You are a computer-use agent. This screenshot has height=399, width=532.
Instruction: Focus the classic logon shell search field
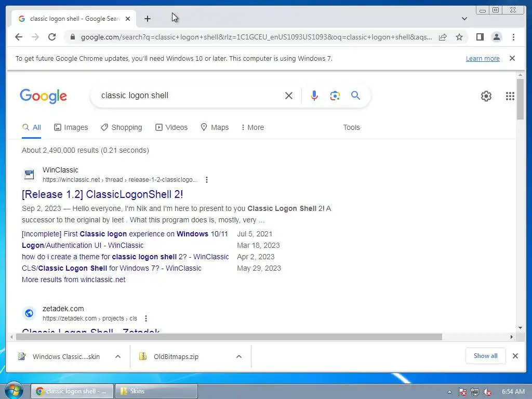(x=190, y=96)
